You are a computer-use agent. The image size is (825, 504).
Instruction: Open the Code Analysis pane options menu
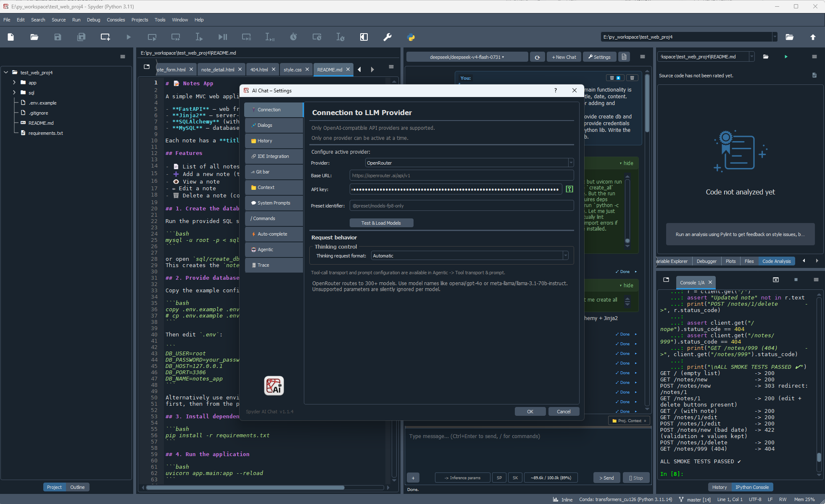(814, 56)
